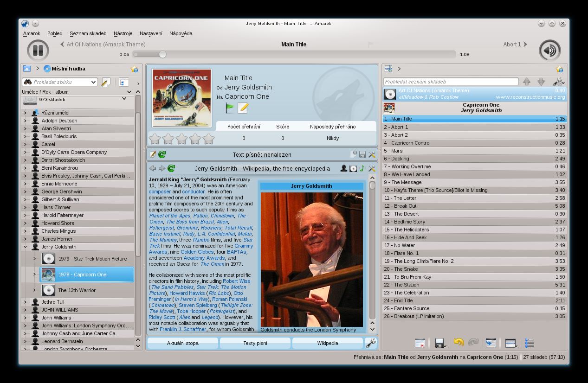The height and width of the screenshot is (383, 588).
Task: Open applet toolbar configuration wrench
Action: [371, 343]
